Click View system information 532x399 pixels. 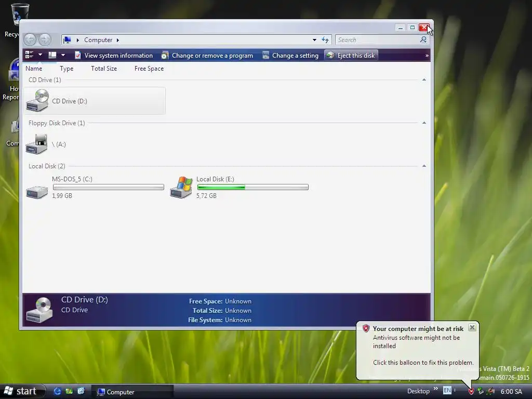[114, 55]
